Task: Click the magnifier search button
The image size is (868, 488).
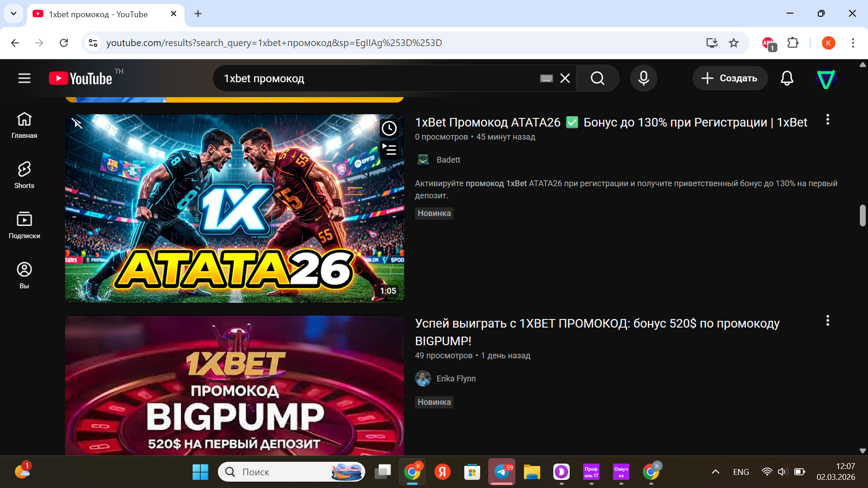Action: pyautogui.click(x=597, y=78)
